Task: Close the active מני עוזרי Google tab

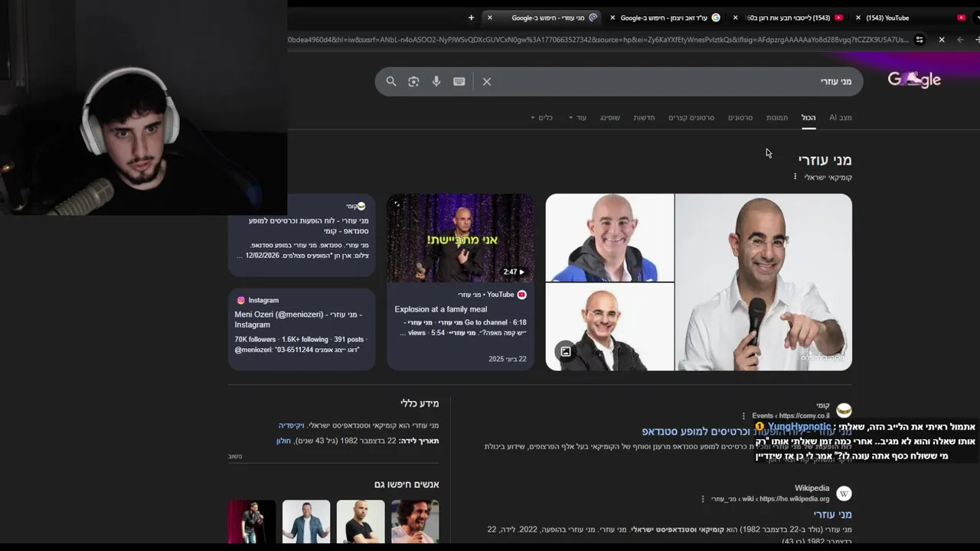Action: tap(490, 18)
